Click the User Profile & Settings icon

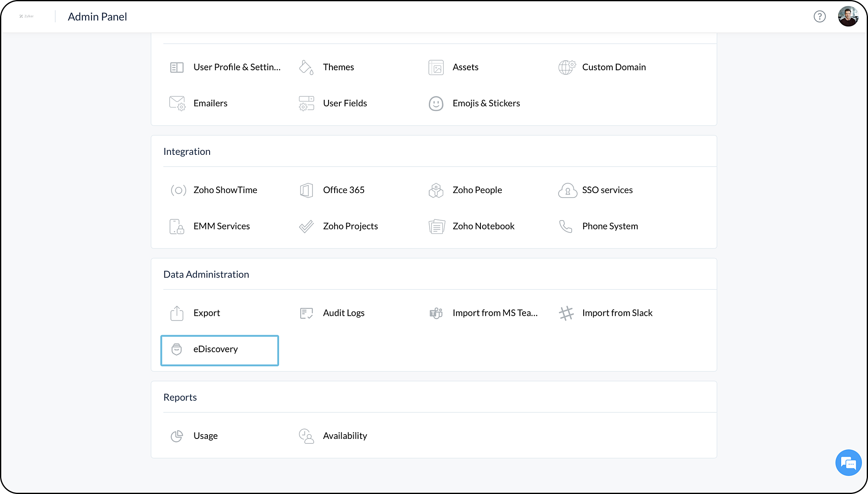tap(177, 67)
